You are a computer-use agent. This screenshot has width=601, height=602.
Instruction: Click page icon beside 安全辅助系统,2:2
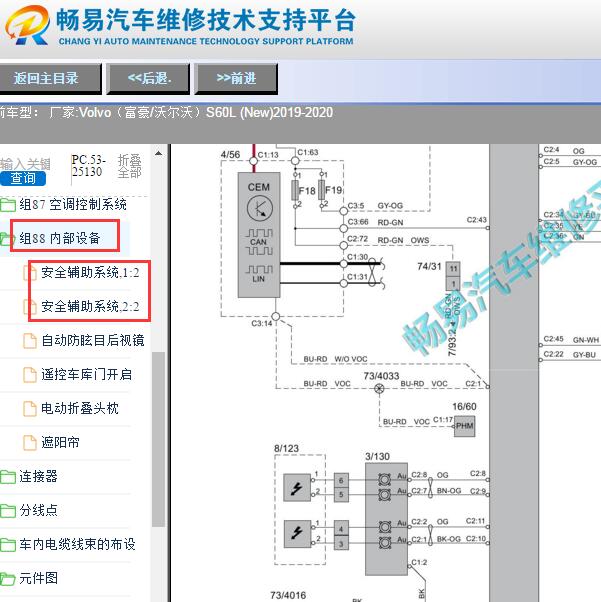click(30, 307)
